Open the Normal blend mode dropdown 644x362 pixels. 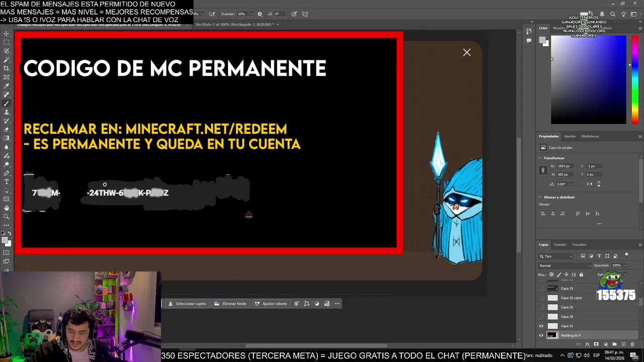point(564,265)
